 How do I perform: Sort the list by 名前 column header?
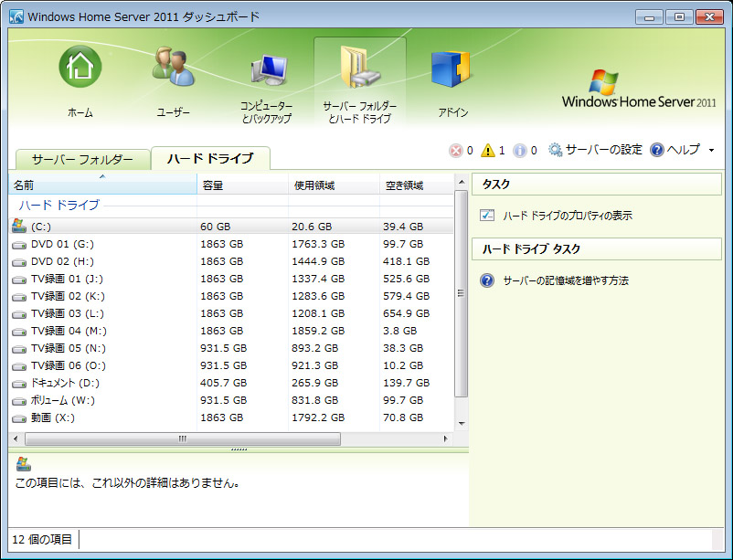click(101, 185)
